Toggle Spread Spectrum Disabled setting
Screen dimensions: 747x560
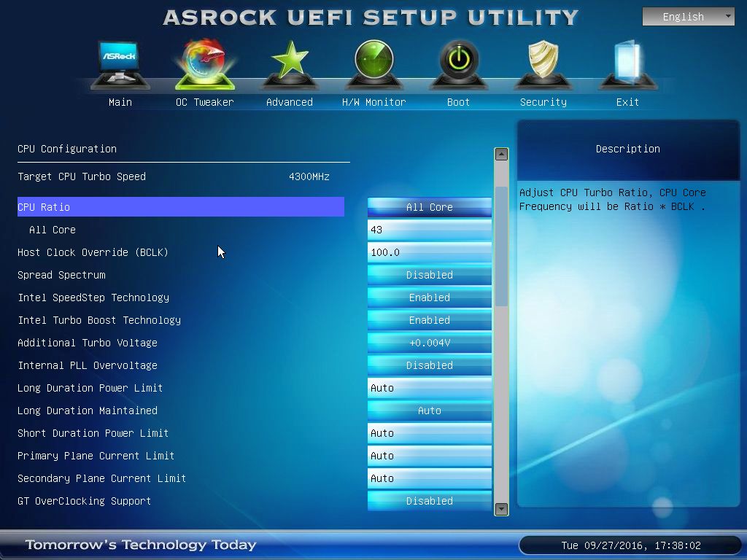(x=429, y=275)
